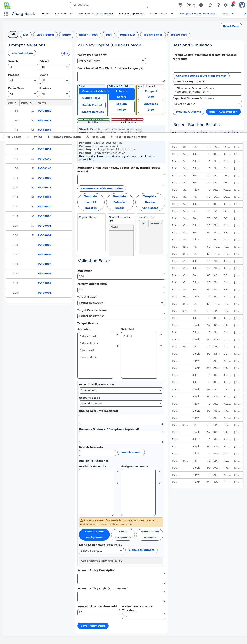
Task: Open Account Scope Named Accounts dropdown
Action: (x=121, y=404)
